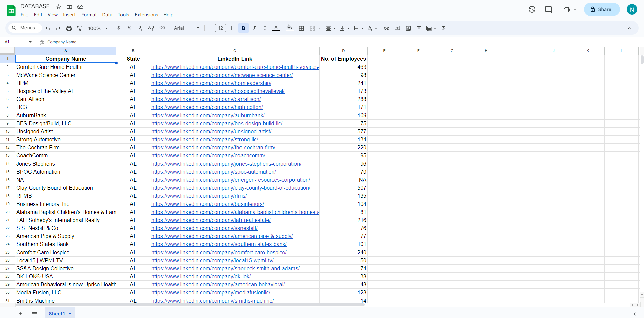Screen dimensions: 644x318
Task: Toggle the paint format tool
Action: (80, 28)
